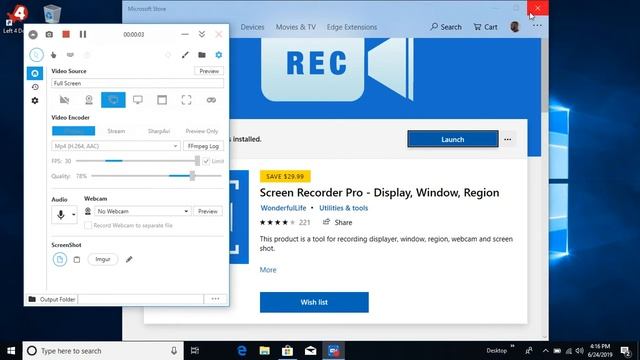Enable Record Webcam to separate file

[x=88, y=225]
